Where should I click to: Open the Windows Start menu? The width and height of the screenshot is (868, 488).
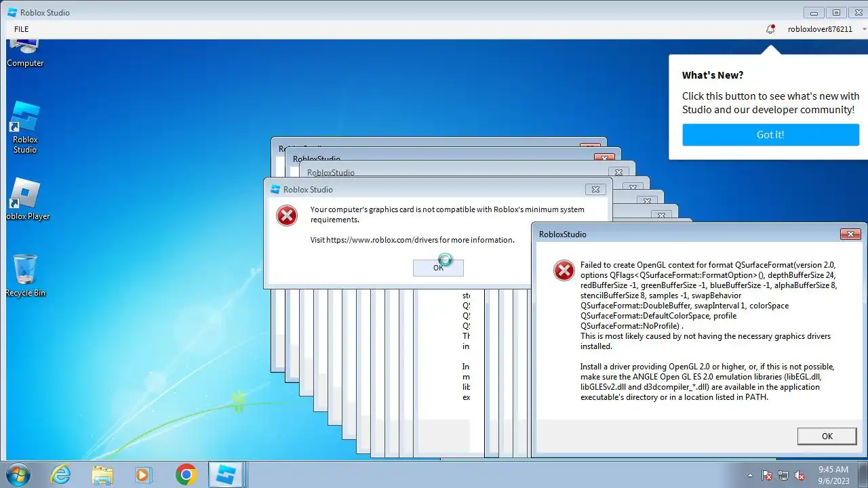click(18, 474)
